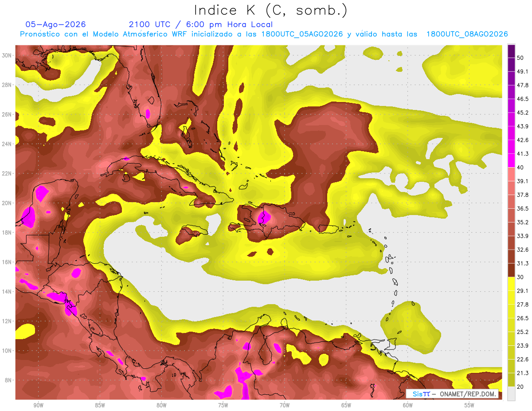Image resolution: width=532 pixels, height=411 pixels.
Task: Click the colorbar value "47.8"
Action: tap(523, 86)
